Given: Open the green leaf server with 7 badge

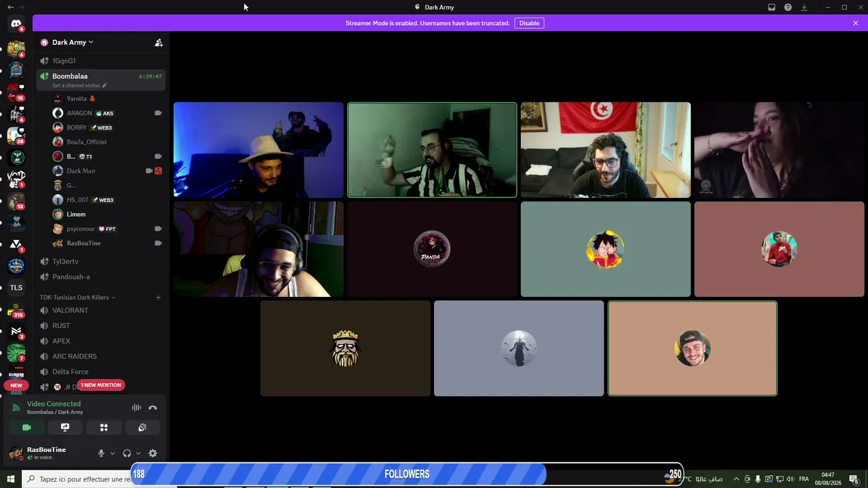Looking at the screenshot, I should coord(16,353).
